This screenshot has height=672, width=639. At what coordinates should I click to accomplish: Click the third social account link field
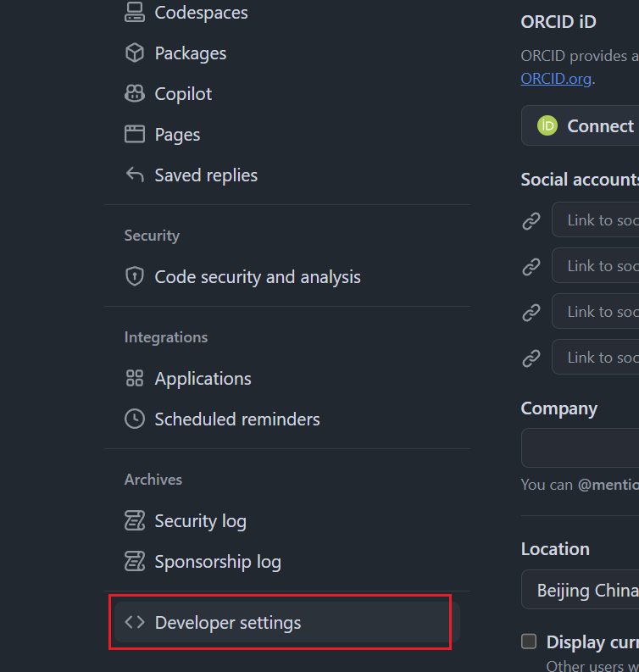pyautogui.click(x=596, y=312)
